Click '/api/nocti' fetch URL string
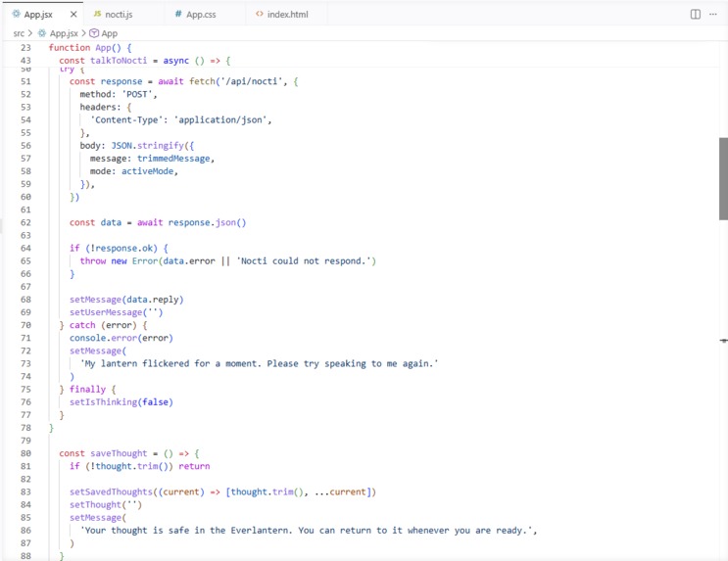Image resolution: width=728 pixels, height=561 pixels. click(252, 81)
